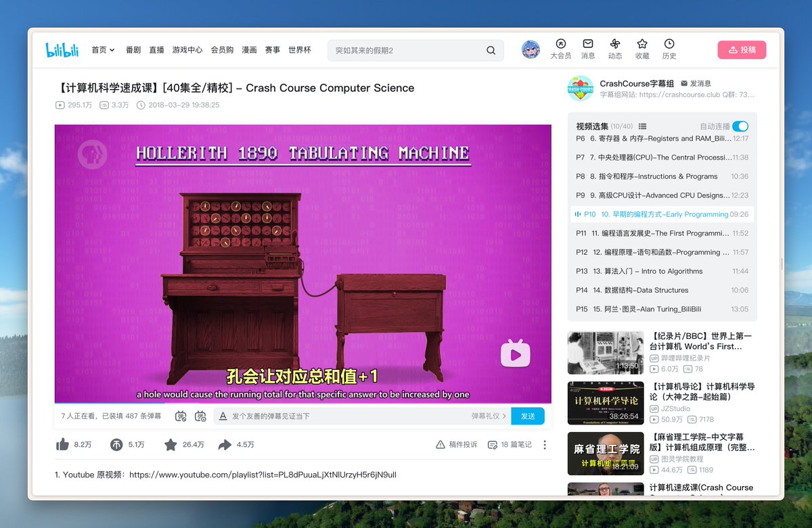Open the vertical three-dot more menu
Image resolution: width=812 pixels, height=528 pixels.
545,445
